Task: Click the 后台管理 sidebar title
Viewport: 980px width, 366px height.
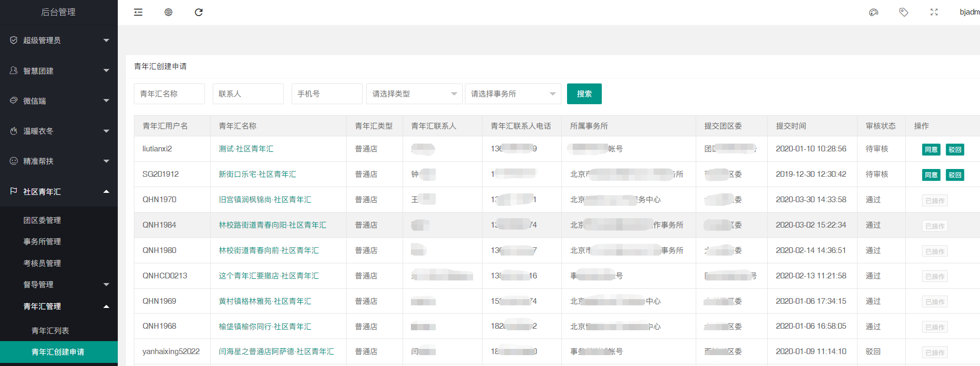Action: point(59,12)
